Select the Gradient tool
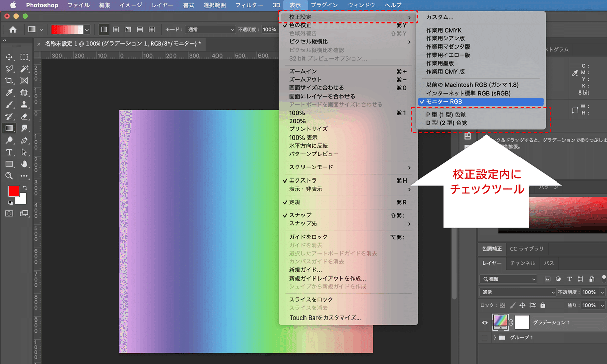This screenshot has width=607, height=364. (9, 128)
